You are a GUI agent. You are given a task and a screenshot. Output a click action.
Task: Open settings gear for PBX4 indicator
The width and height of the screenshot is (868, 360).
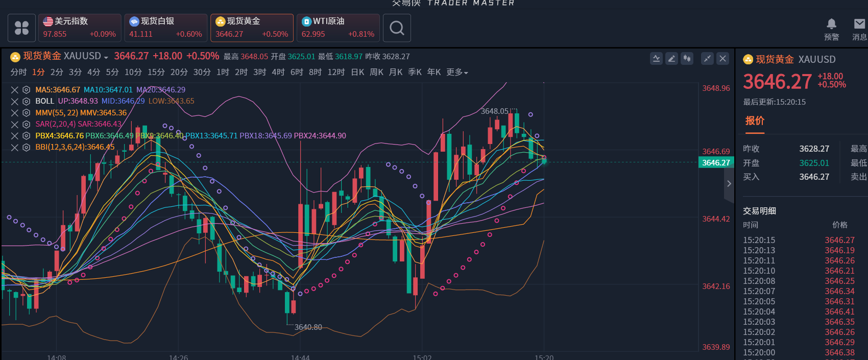pyautogui.click(x=26, y=136)
